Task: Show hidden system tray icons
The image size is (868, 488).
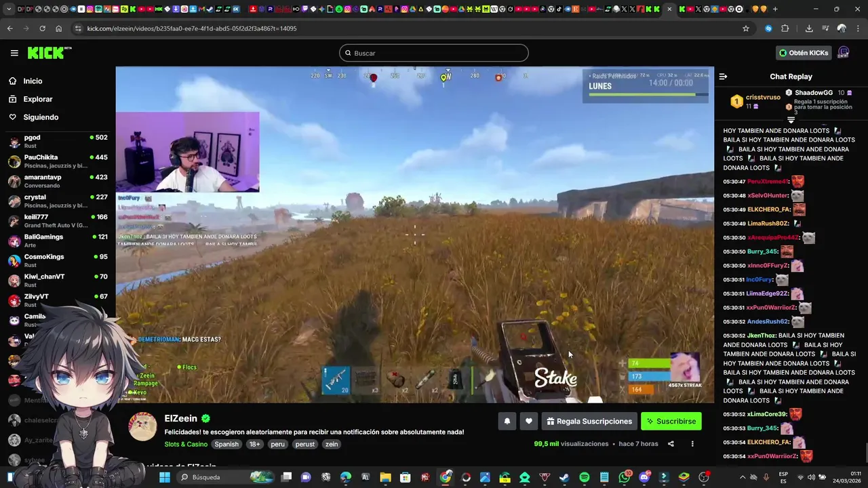Action: (742, 477)
